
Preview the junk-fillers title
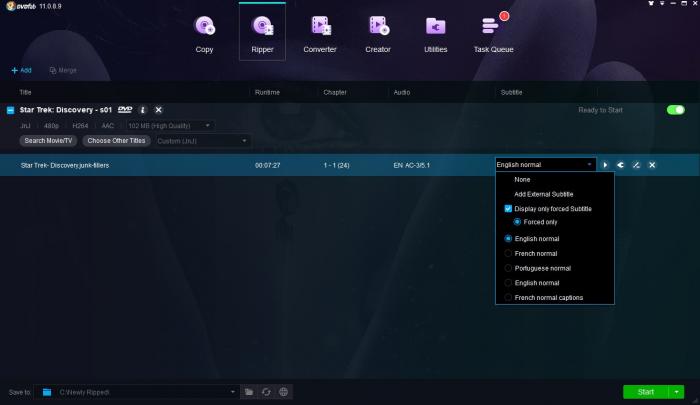(x=605, y=165)
